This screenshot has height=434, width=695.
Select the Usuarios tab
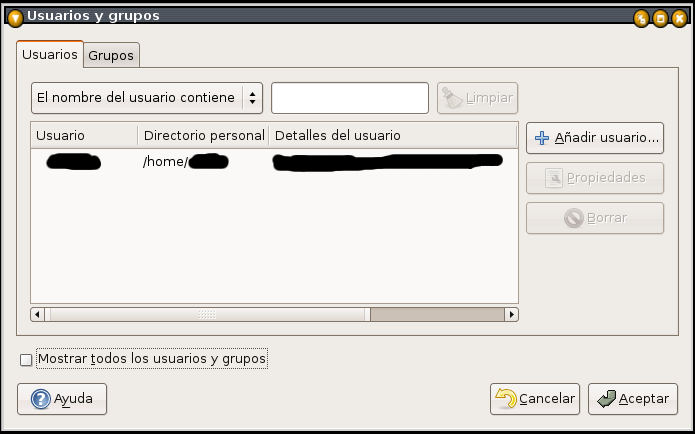pyautogui.click(x=50, y=55)
